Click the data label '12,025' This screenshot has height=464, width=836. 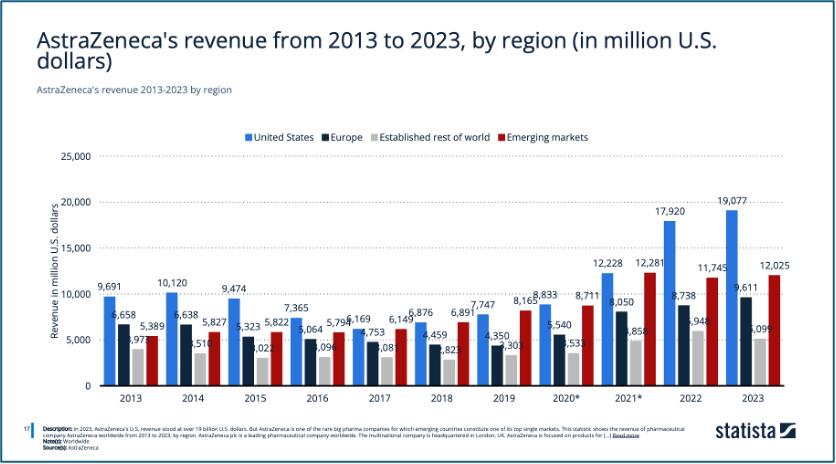point(775,266)
